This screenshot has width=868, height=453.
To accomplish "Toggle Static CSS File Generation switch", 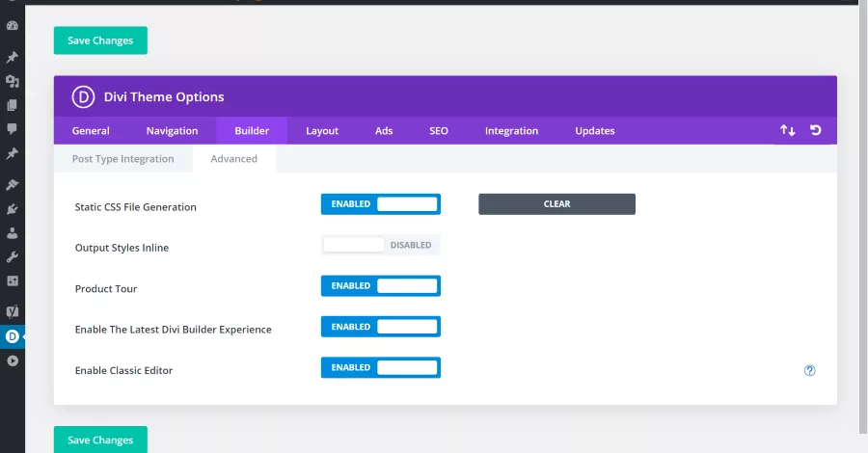I will tap(381, 204).
